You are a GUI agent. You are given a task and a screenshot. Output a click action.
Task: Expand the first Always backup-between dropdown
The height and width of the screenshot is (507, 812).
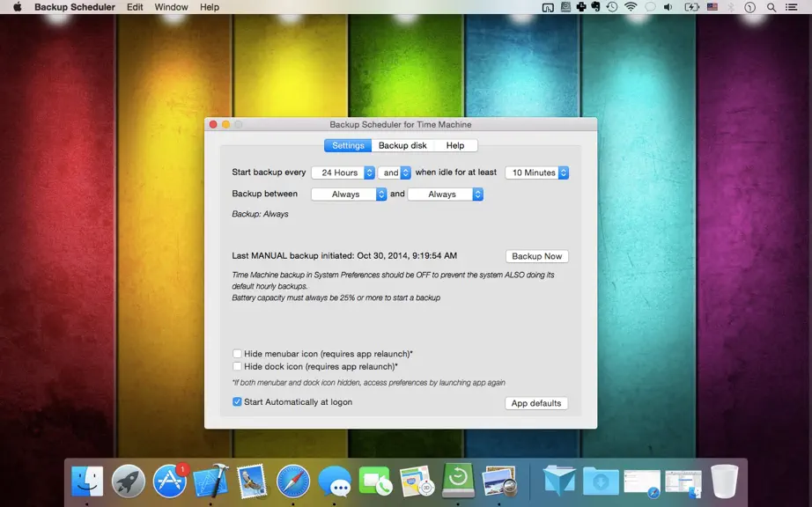(349, 194)
